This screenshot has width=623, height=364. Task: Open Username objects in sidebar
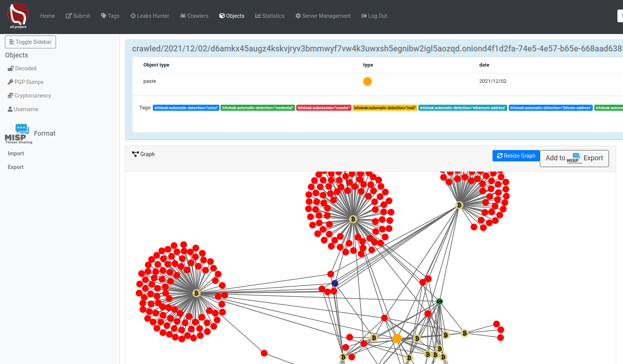[23, 109]
